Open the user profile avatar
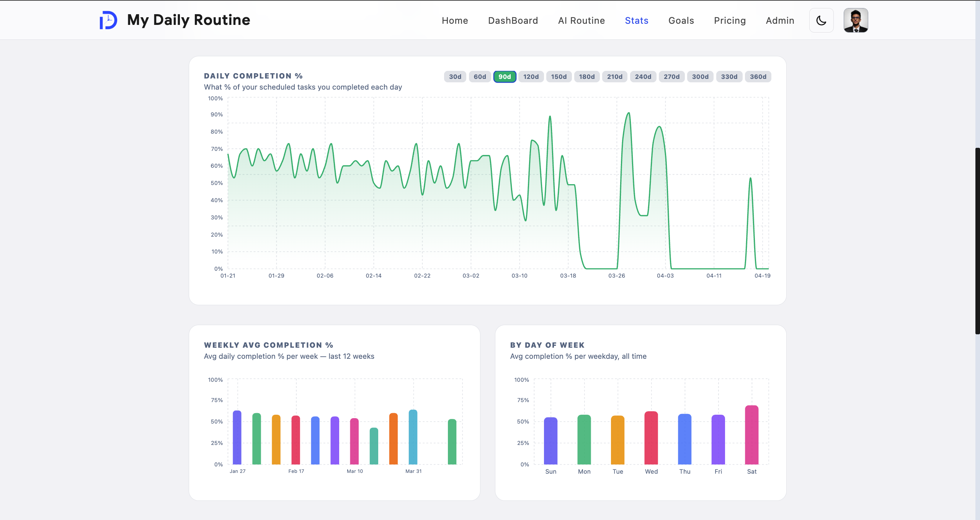The image size is (980, 520). pyautogui.click(x=856, y=20)
